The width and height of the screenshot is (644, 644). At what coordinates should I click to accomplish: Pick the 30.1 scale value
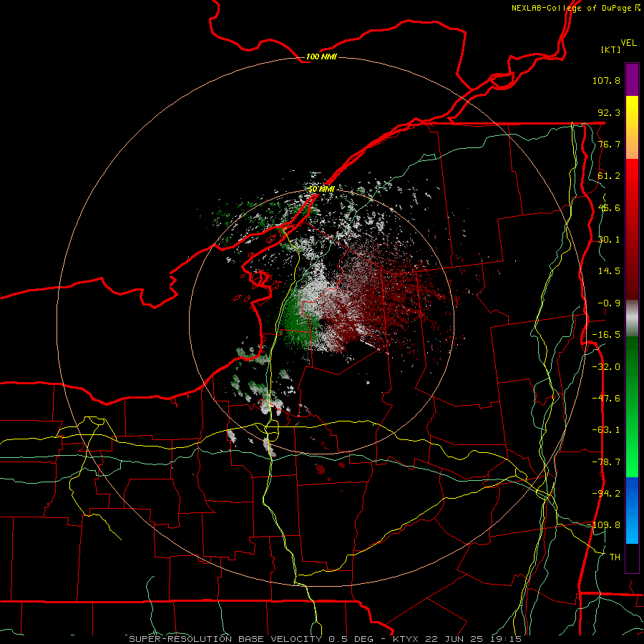[x=609, y=240]
